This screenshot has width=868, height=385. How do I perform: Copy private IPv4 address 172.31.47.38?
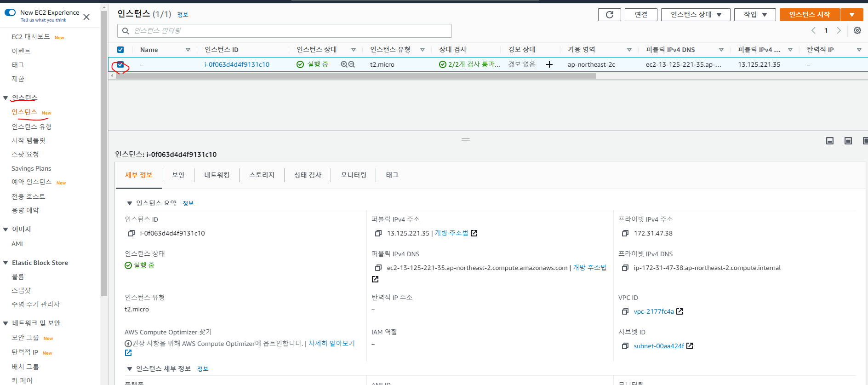click(625, 233)
